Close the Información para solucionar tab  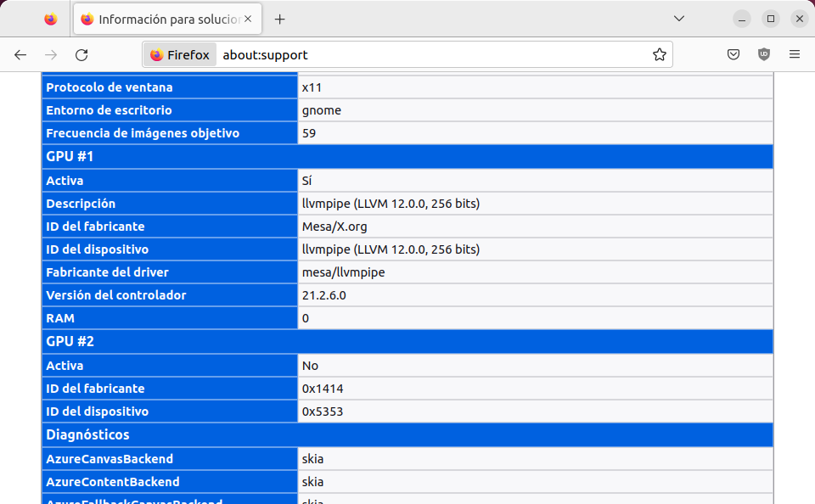pos(249,19)
